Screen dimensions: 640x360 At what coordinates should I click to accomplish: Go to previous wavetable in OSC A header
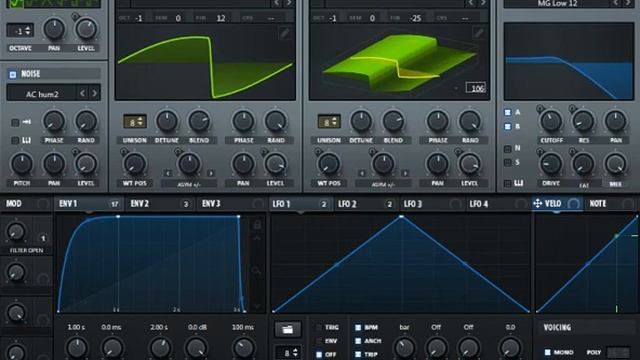(x=277, y=3)
